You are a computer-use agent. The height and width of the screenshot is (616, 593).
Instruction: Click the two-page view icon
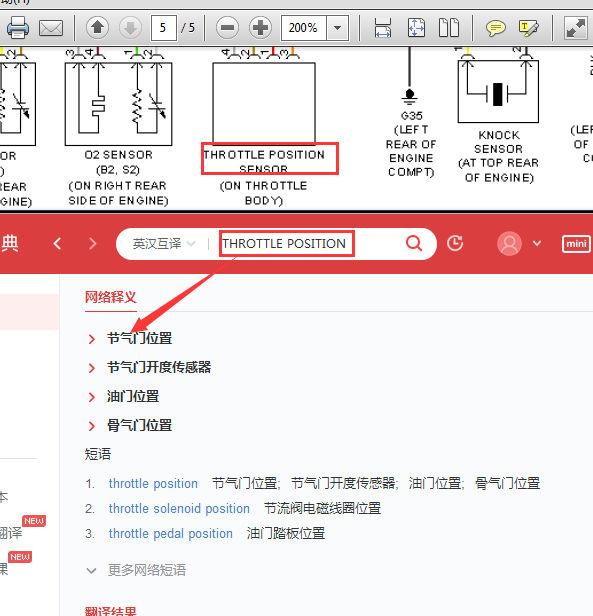[449, 28]
